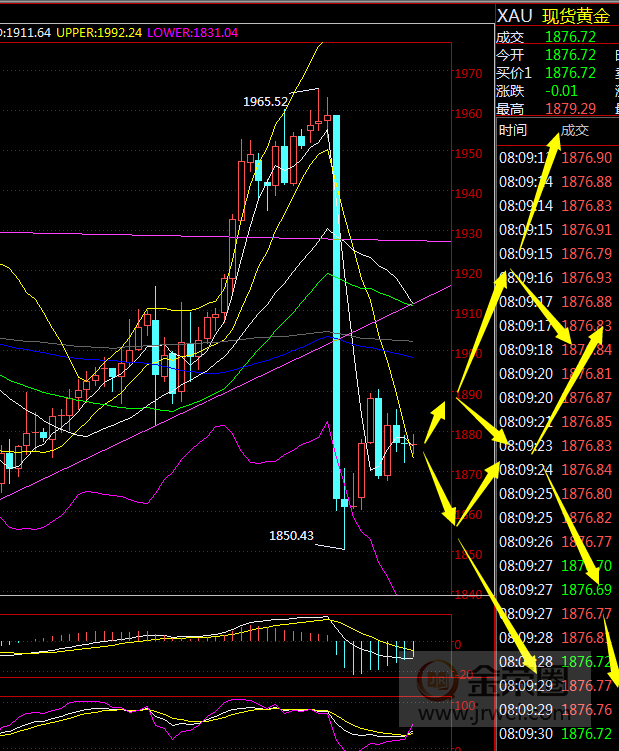Select the 08:09:18 tick row
The image size is (619, 751).
click(556, 349)
